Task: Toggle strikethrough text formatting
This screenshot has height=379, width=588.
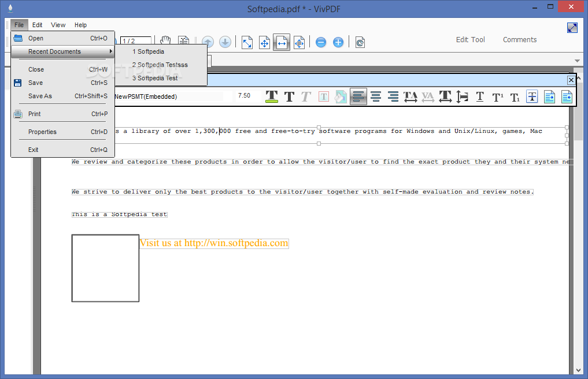Action: (532, 96)
